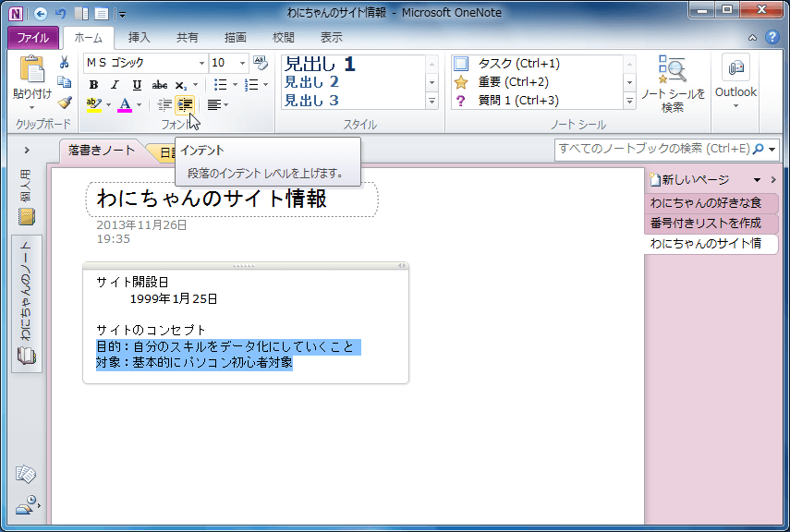
Task: Open numbering style dropdown arrow
Action: tap(265, 85)
